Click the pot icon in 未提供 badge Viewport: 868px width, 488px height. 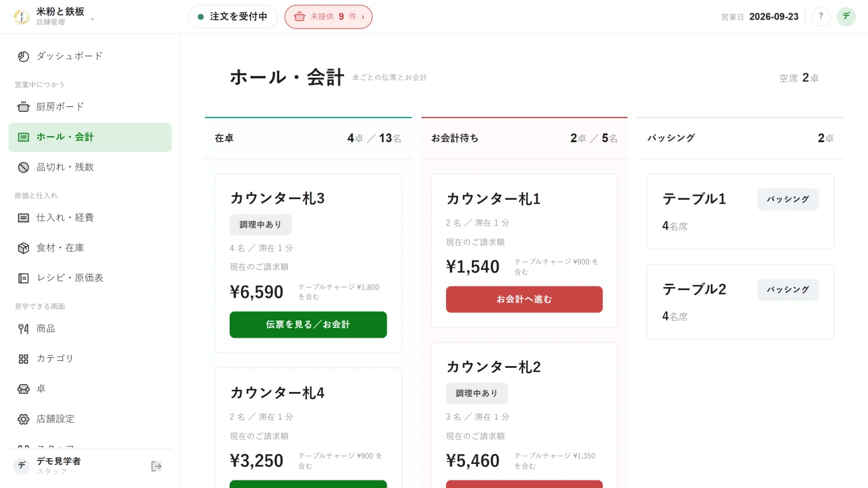click(x=299, y=17)
